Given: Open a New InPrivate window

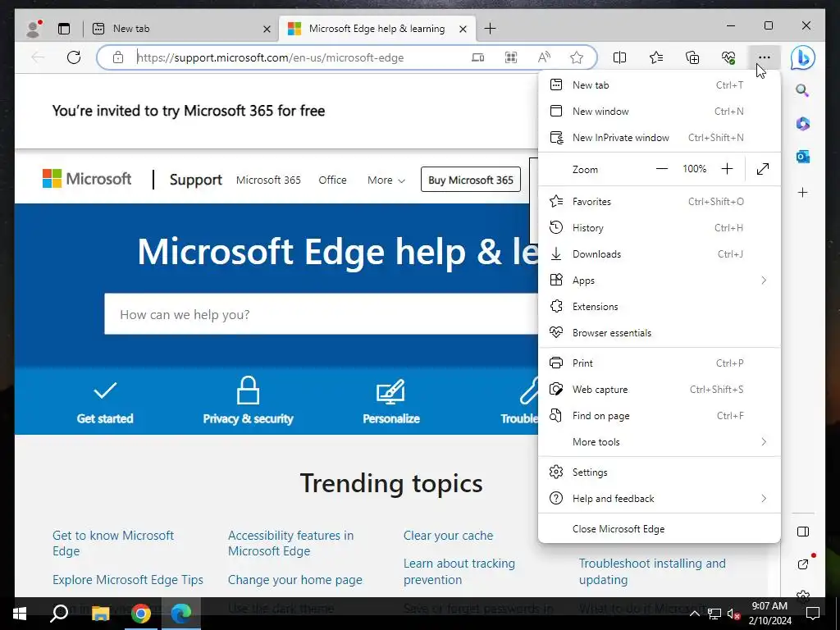Looking at the screenshot, I should (659, 137).
